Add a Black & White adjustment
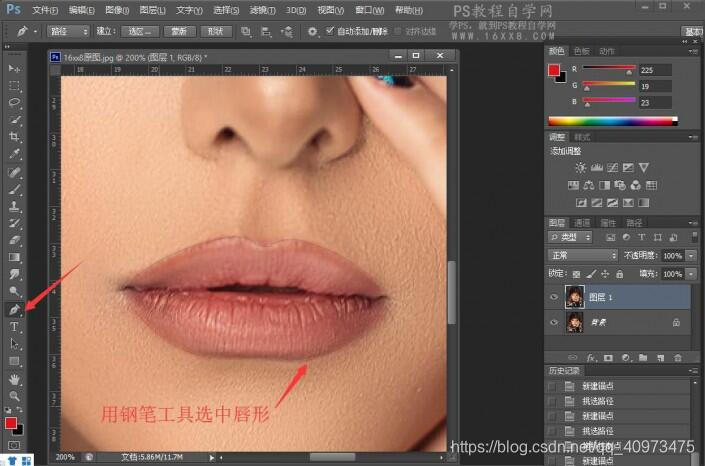705x466 pixels. (604, 185)
